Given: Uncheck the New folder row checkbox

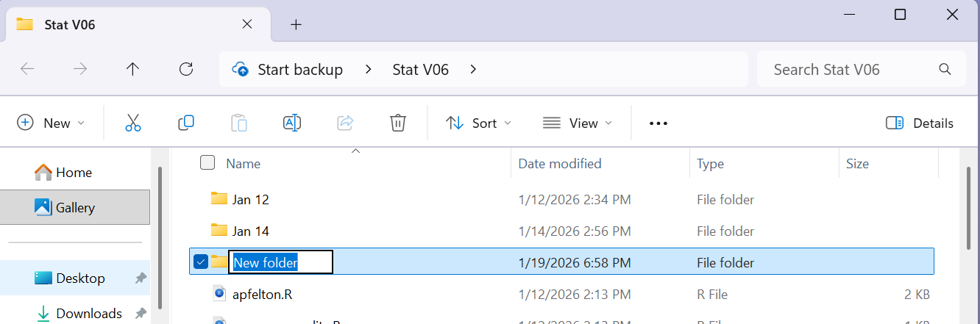Looking at the screenshot, I should (x=200, y=262).
